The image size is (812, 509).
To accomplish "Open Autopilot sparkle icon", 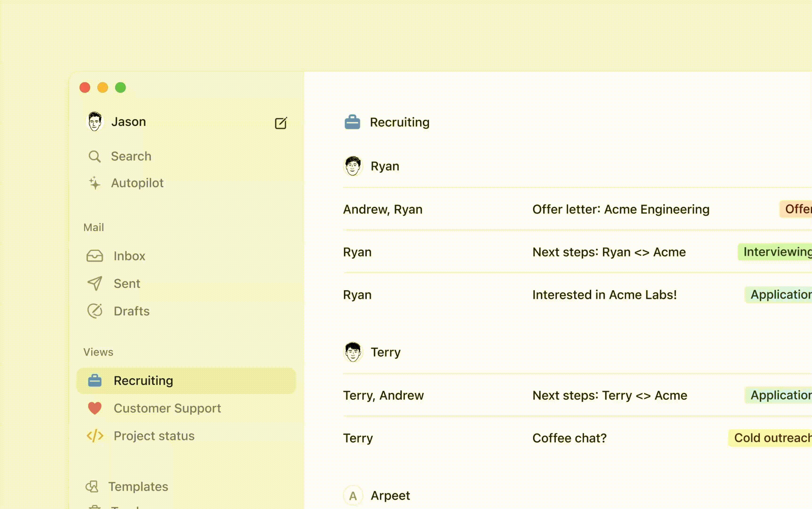I will 94,183.
